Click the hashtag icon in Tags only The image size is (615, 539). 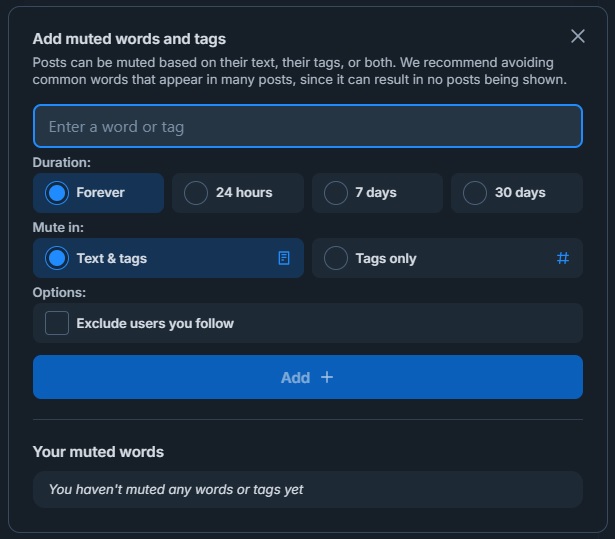(563, 258)
